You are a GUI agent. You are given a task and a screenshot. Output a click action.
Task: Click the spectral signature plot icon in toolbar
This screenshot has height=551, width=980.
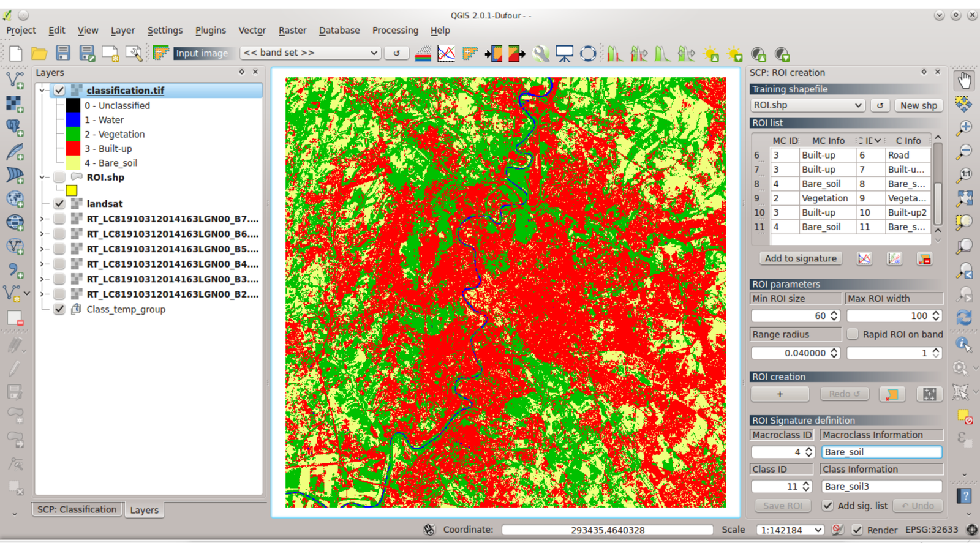click(x=447, y=54)
